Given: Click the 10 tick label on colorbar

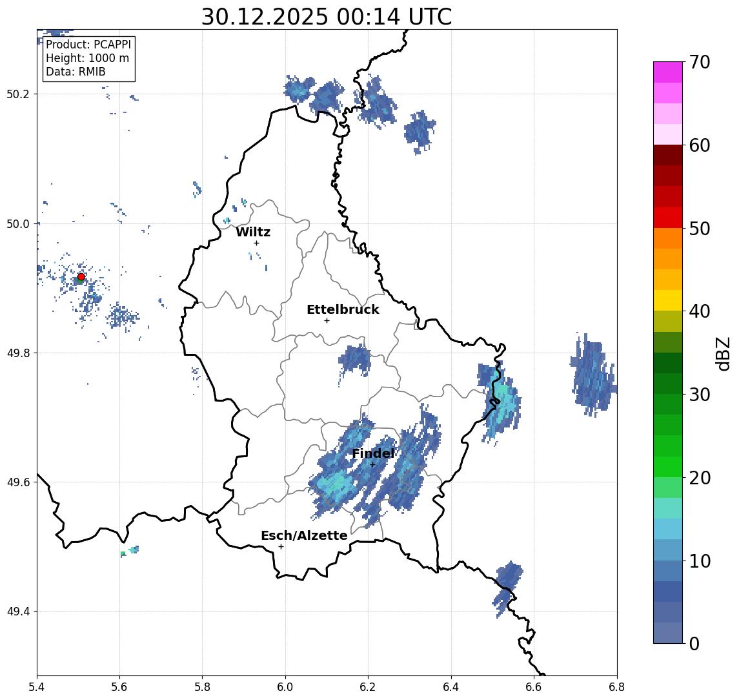Looking at the screenshot, I should 700,561.
